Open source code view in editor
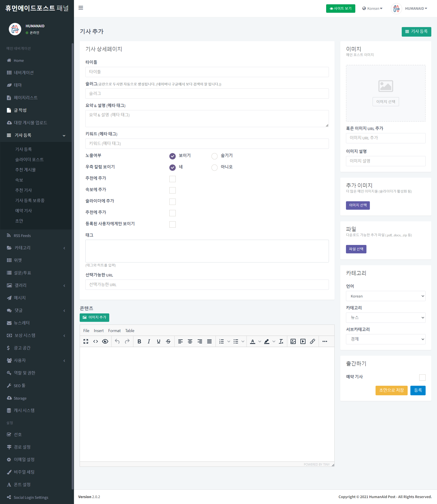This screenshot has width=437, height=504. [x=96, y=341]
